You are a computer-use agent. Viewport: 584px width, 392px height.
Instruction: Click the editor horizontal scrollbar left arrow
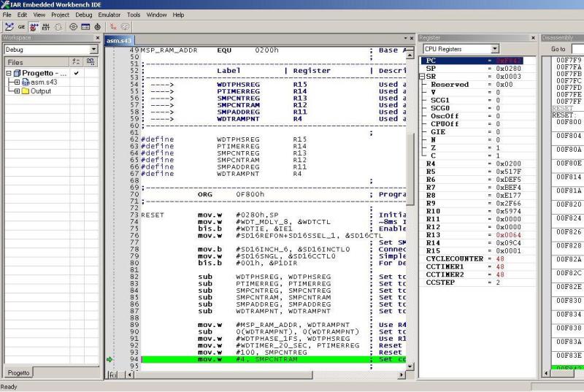click(x=130, y=374)
